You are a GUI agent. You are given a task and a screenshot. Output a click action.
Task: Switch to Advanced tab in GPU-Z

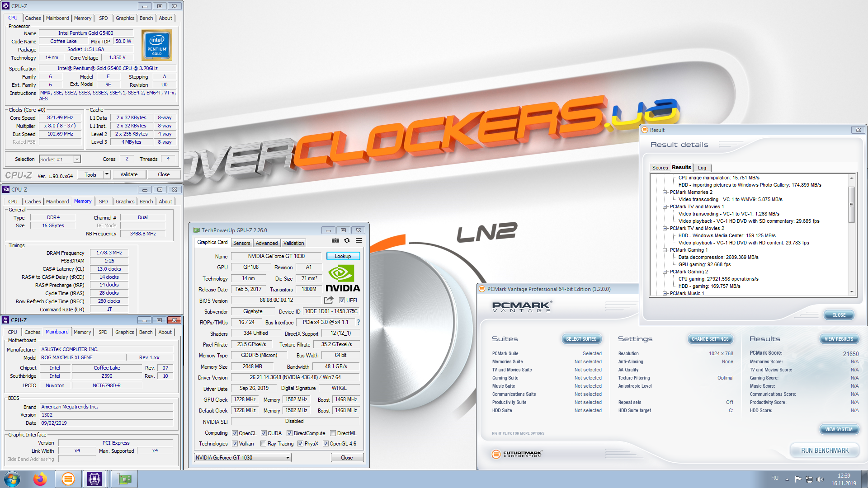click(x=267, y=243)
